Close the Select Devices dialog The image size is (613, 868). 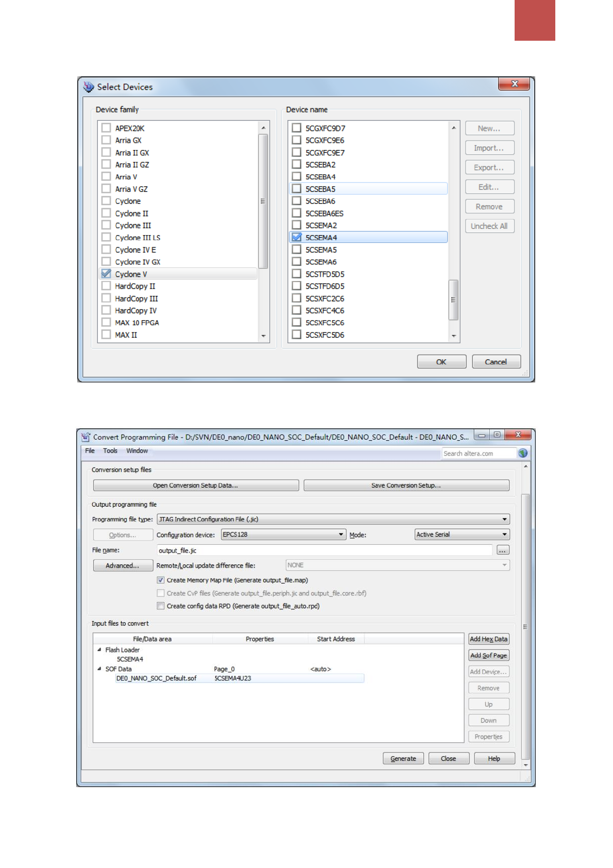(514, 84)
